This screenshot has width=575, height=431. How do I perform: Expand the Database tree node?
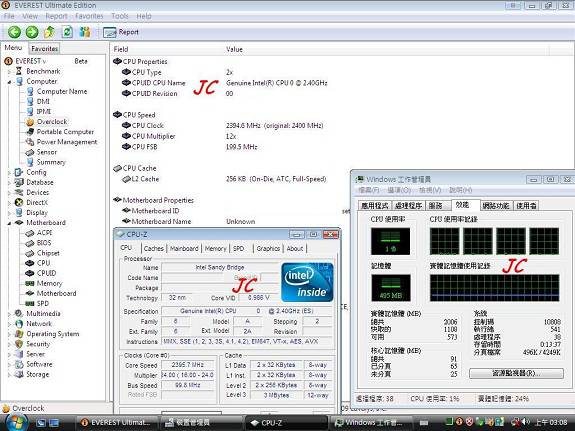[9, 182]
